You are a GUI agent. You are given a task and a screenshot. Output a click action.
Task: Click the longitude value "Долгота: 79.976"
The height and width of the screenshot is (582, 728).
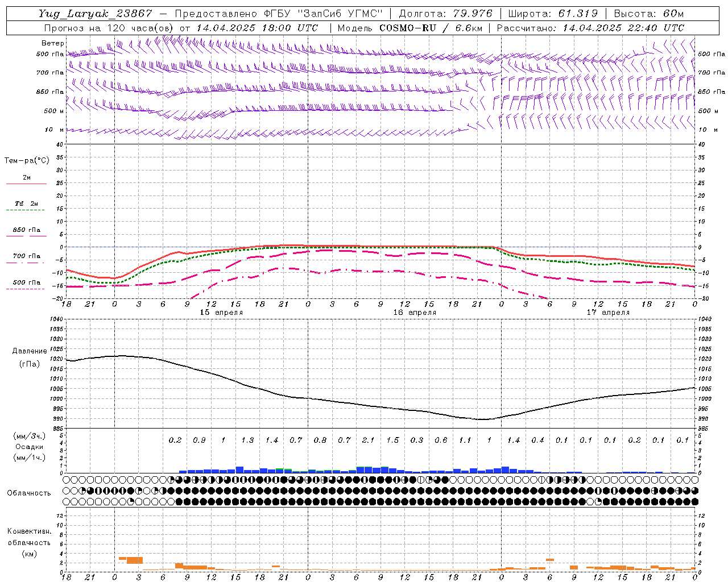446,14
